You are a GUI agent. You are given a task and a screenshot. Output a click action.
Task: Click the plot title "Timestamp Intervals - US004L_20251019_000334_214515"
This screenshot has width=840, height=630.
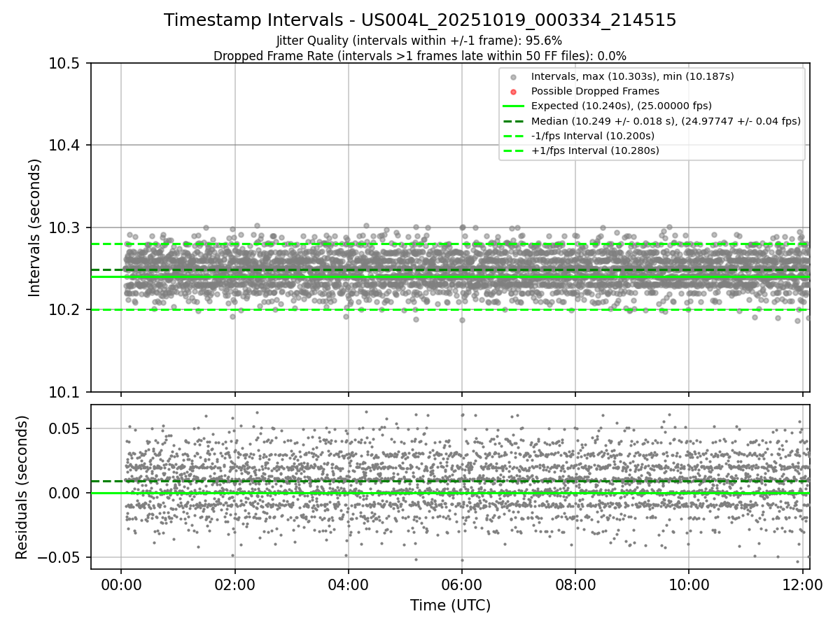[420, 20]
